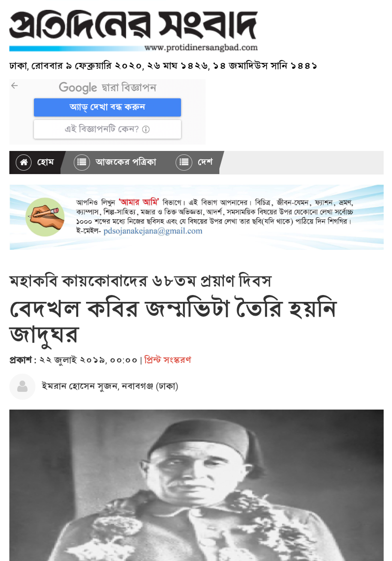Click the writing hand icon in the banner
The height and width of the screenshot is (561, 392).
(x=45, y=217)
